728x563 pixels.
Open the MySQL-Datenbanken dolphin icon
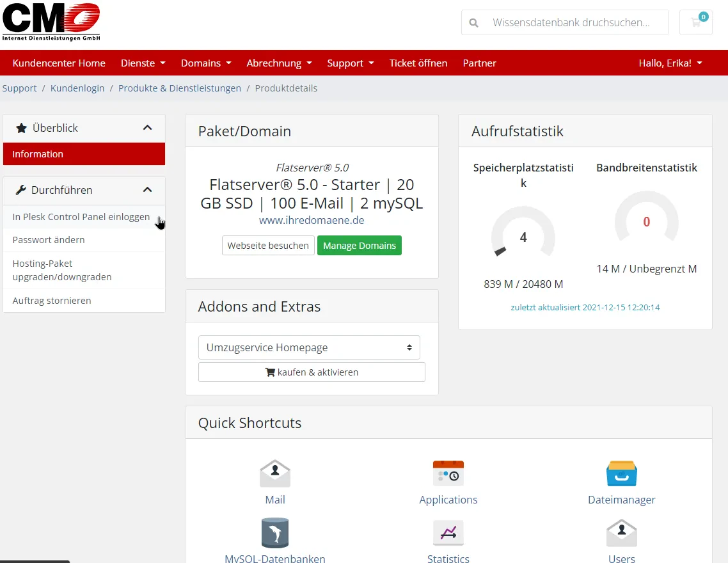coord(275,533)
